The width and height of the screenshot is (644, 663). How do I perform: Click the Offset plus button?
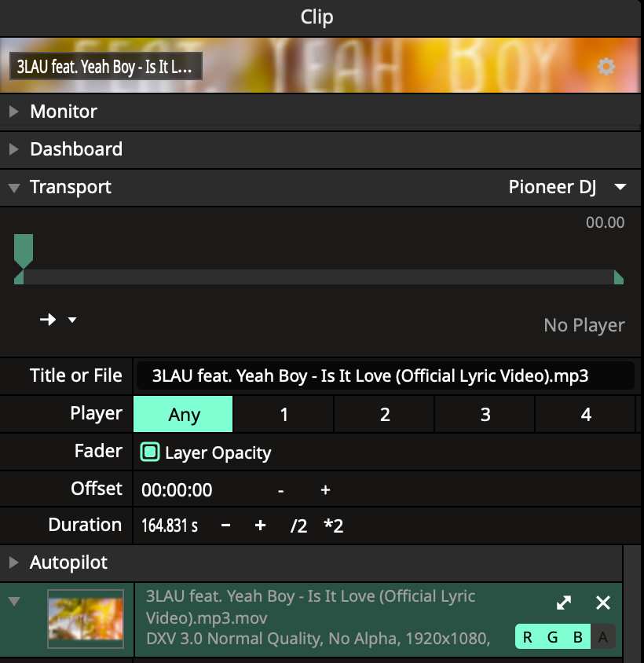(x=325, y=490)
